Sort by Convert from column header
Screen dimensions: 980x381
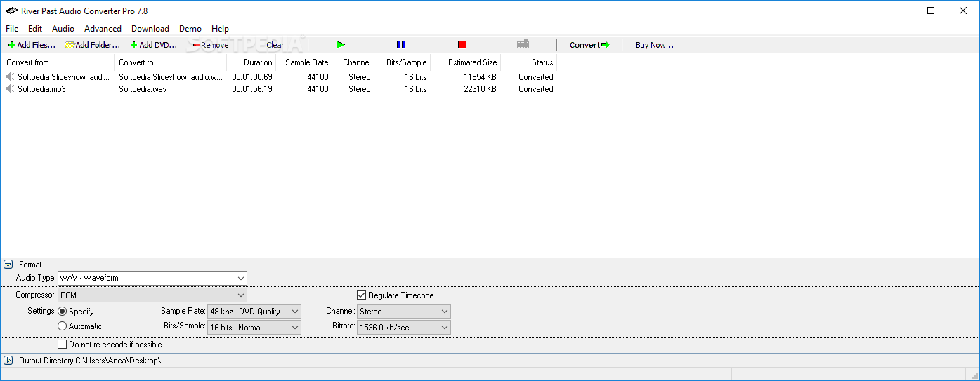pyautogui.click(x=58, y=62)
